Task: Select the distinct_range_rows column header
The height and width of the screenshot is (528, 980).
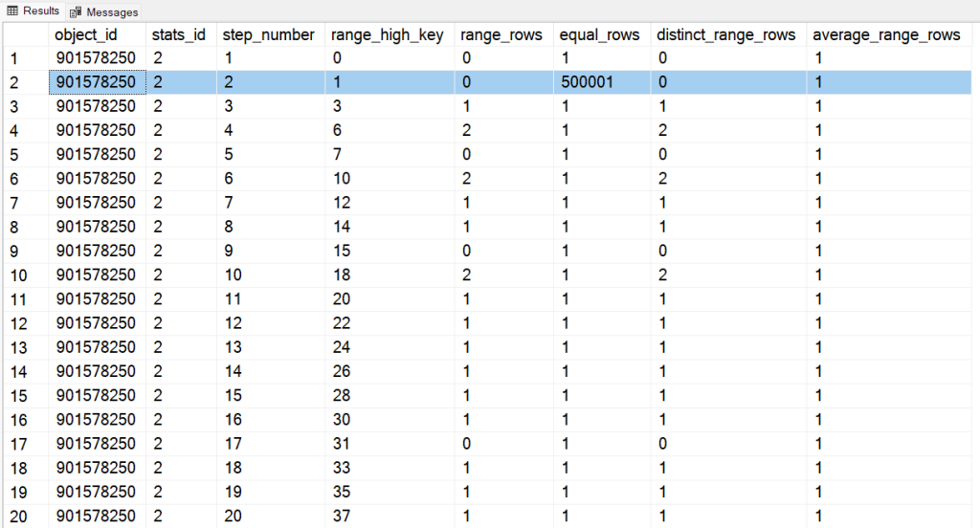Action: pos(726,34)
